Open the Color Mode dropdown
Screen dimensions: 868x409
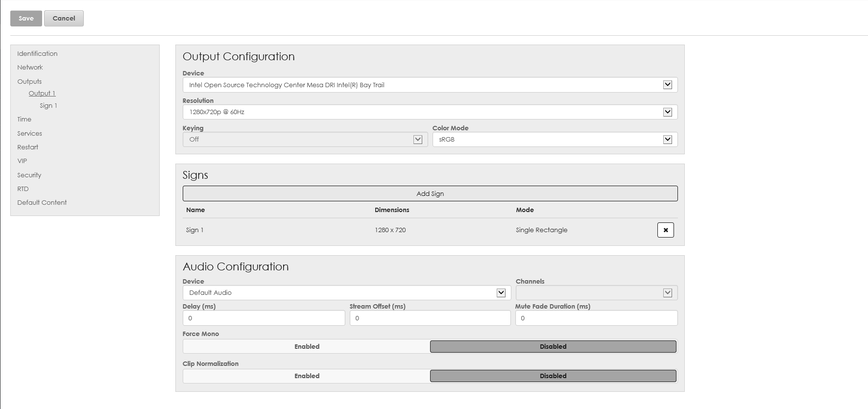pyautogui.click(x=555, y=140)
